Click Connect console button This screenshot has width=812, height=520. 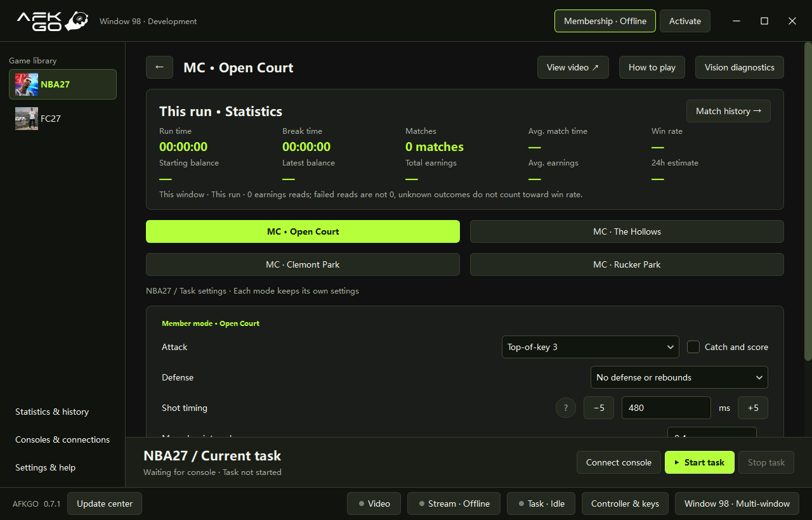coord(619,462)
